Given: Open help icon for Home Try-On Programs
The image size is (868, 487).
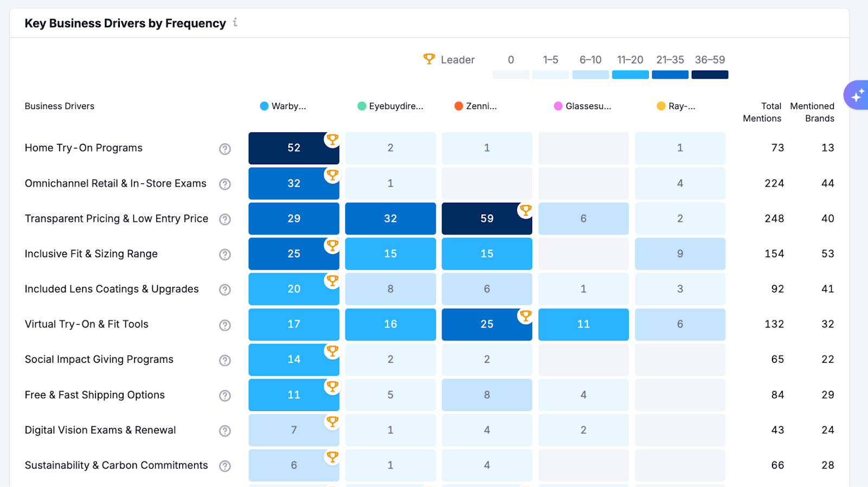Looking at the screenshot, I should [x=225, y=149].
